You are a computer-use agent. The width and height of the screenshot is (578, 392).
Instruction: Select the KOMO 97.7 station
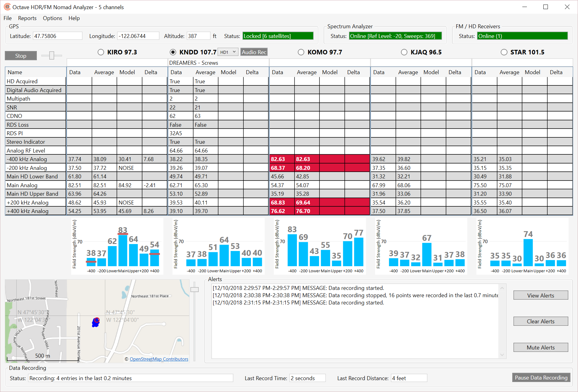point(301,52)
